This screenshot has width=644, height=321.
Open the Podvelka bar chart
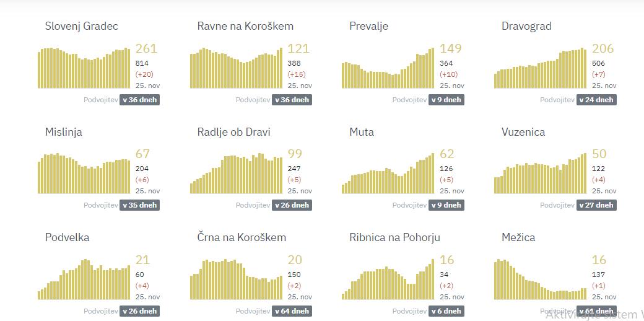[84, 280]
